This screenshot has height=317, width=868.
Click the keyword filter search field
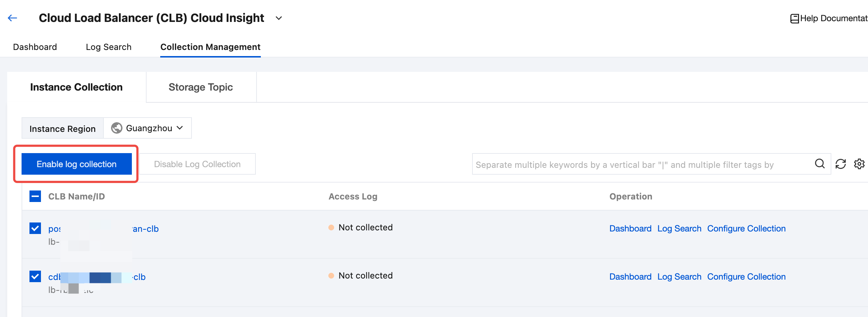640,165
